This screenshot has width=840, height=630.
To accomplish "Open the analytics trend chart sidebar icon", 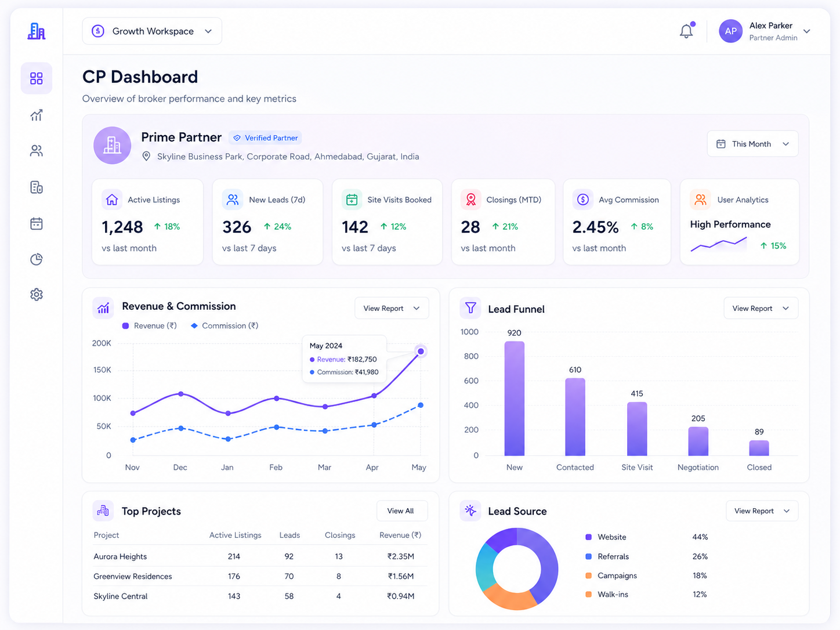I will [x=37, y=115].
